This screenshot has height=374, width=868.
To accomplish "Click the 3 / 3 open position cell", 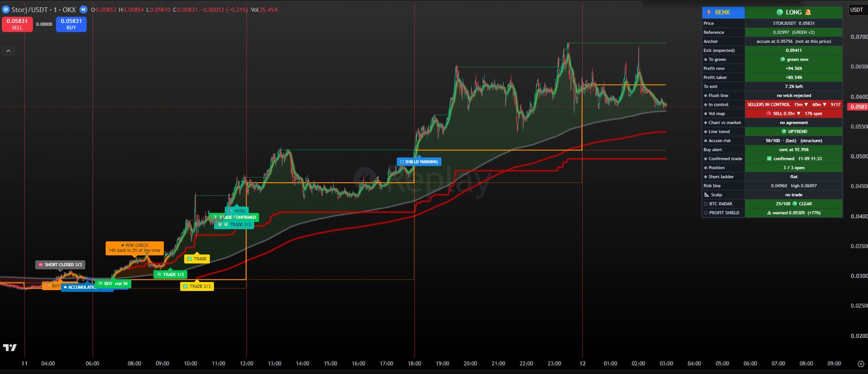I will click(794, 168).
